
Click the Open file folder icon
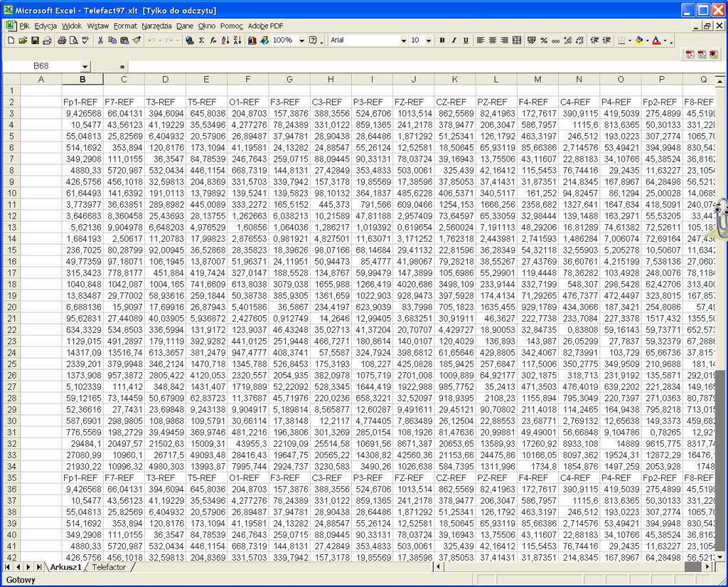click(x=23, y=41)
